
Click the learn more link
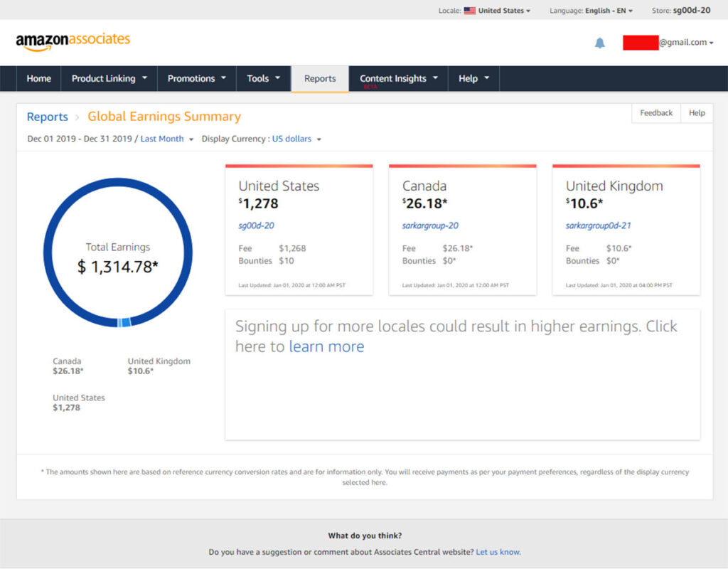[x=326, y=346]
